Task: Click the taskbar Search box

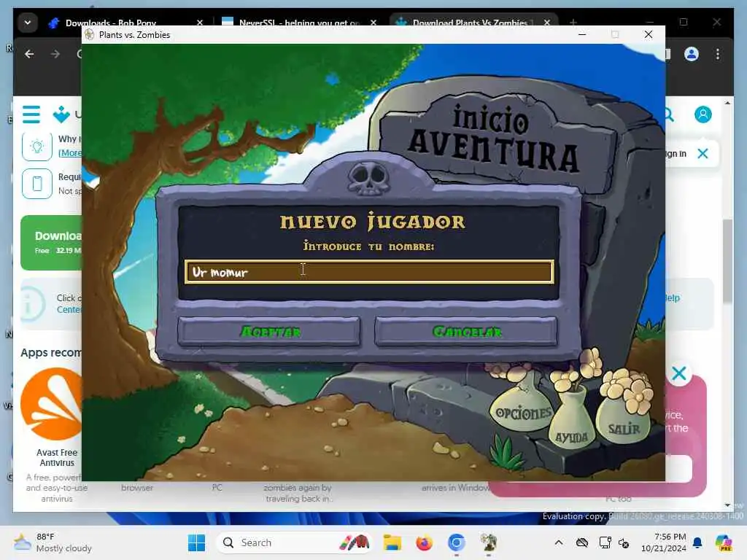Action: (x=295, y=542)
